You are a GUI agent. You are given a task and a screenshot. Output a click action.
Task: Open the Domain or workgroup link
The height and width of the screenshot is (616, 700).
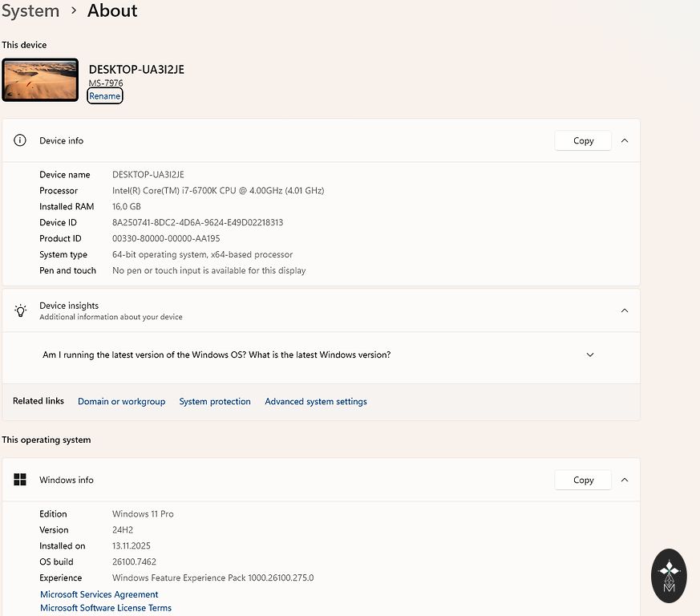[x=121, y=401]
